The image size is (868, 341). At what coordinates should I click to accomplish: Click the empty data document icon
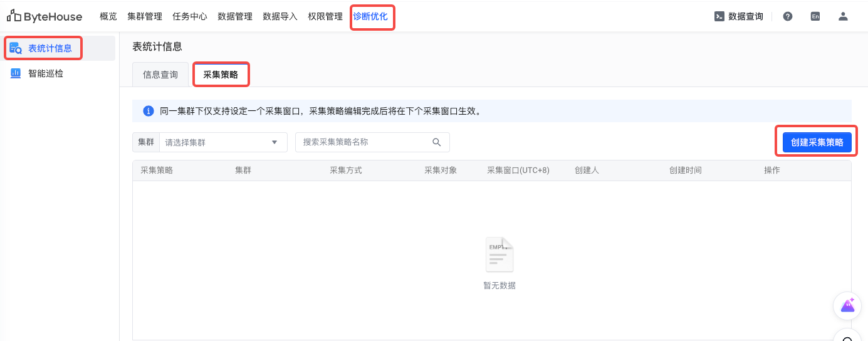click(x=499, y=254)
